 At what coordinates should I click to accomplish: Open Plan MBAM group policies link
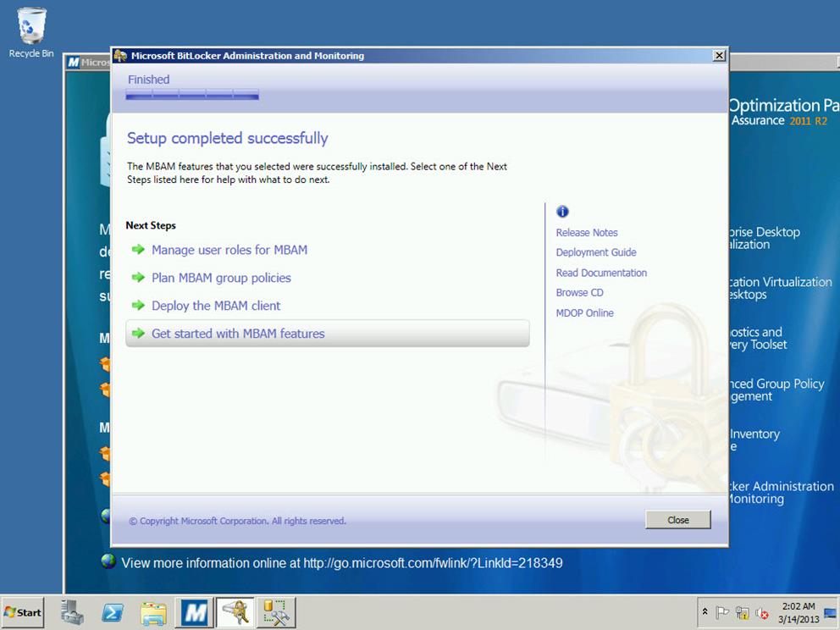(221, 278)
